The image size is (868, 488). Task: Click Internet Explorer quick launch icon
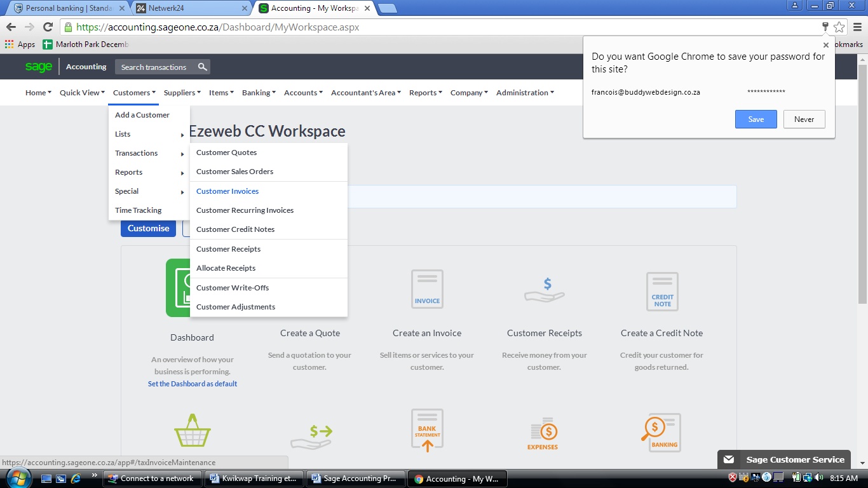(76, 478)
